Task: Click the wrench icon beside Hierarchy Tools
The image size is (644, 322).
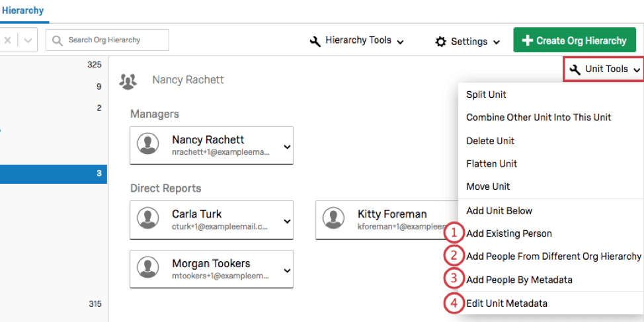Action: pos(315,41)
